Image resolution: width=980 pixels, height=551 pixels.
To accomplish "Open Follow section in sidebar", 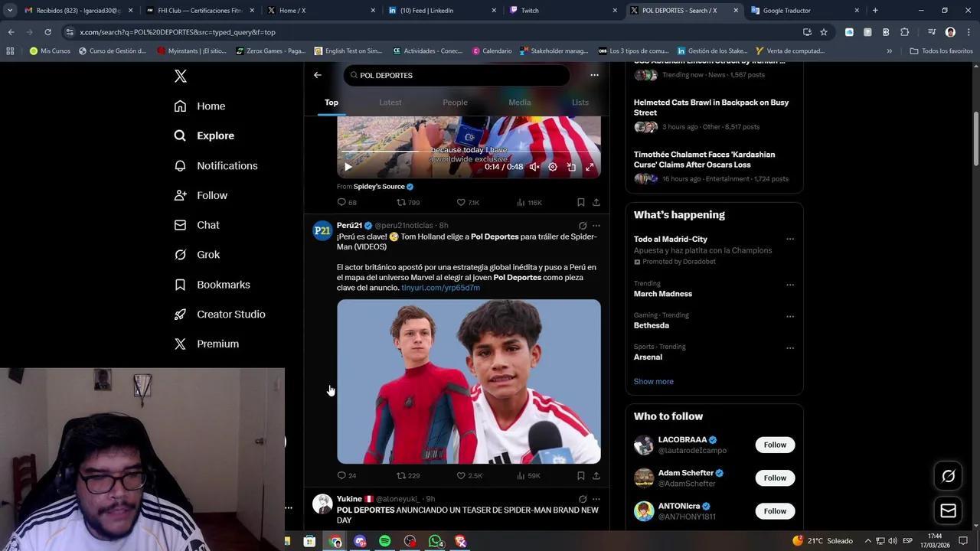I will pyautogui.click(x=201, y=195).
